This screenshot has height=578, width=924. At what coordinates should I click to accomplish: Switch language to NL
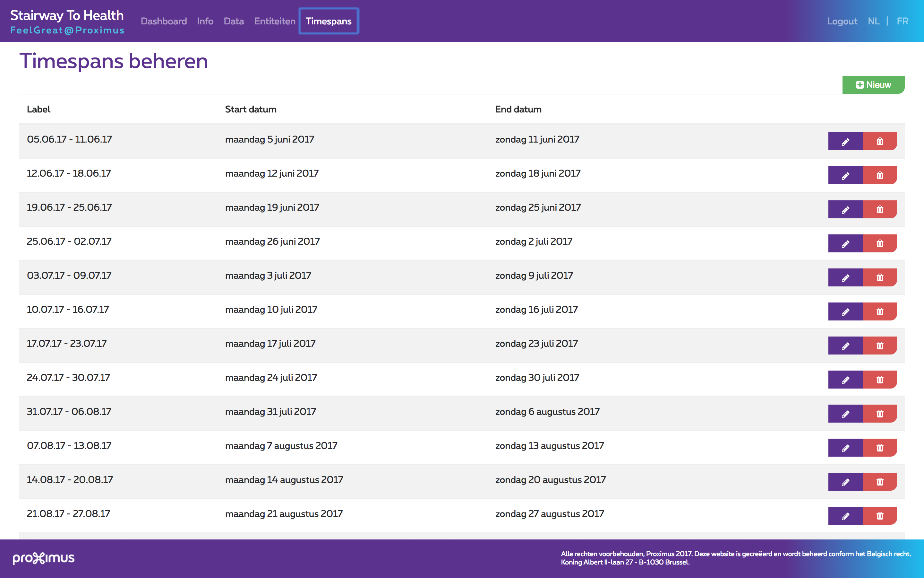click(x=874, y=21)
